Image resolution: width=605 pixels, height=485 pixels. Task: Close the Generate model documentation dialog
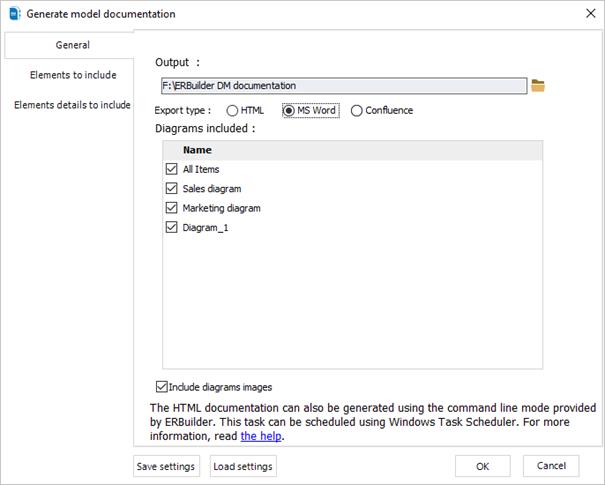point(587,14)
